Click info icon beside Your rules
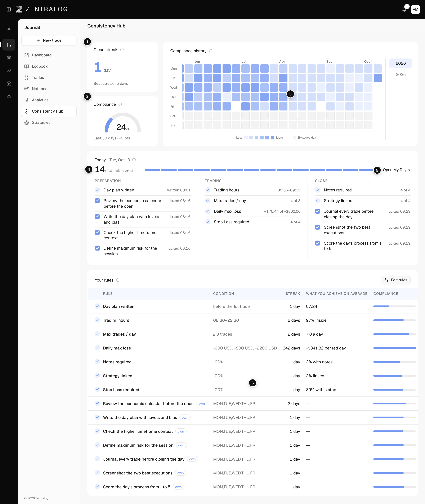The width and height of the screenshot is (425, 504). pyautogui.click(x=118, y=280)
